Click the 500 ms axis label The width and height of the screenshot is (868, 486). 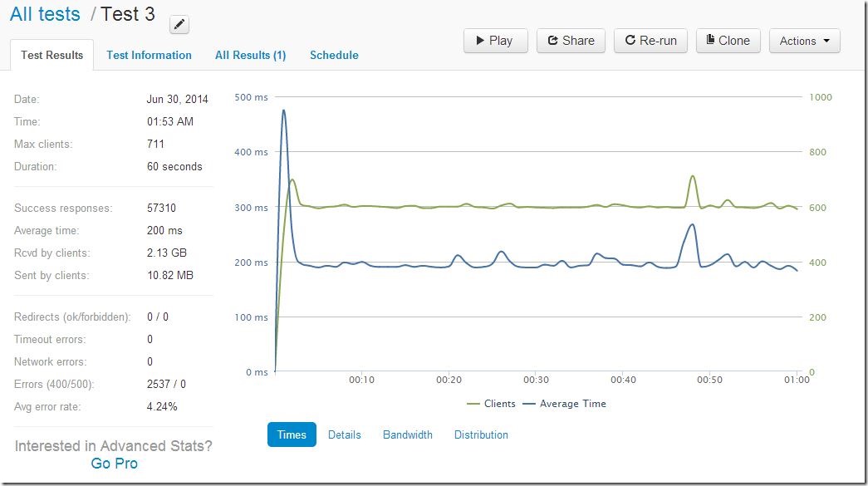tap(251, 97)
